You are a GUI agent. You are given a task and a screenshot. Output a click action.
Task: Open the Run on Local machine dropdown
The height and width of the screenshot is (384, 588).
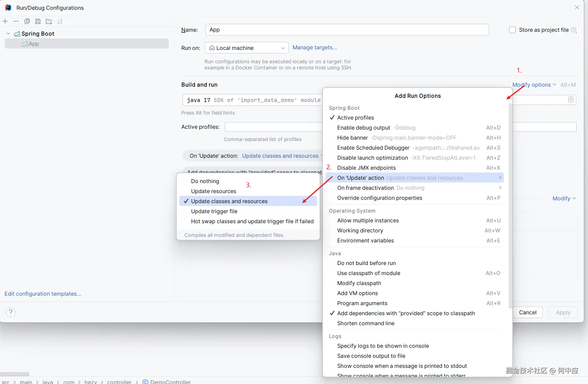point(247,48)
